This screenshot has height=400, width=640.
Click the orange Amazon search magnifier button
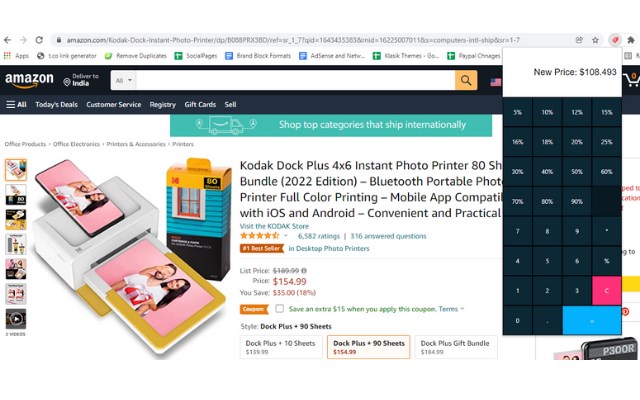[466, 80]
